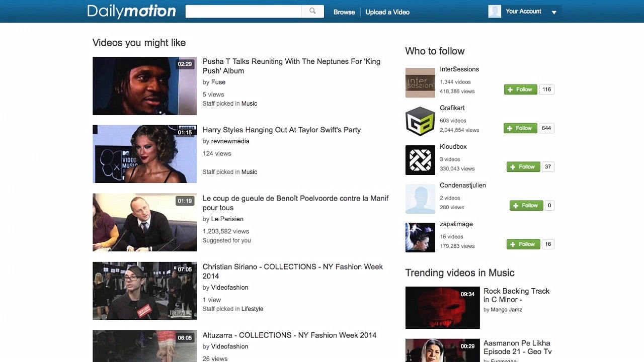Click the Dailymotion logo
This screenshot has height=362, width=644.
[x=131, y=11]
